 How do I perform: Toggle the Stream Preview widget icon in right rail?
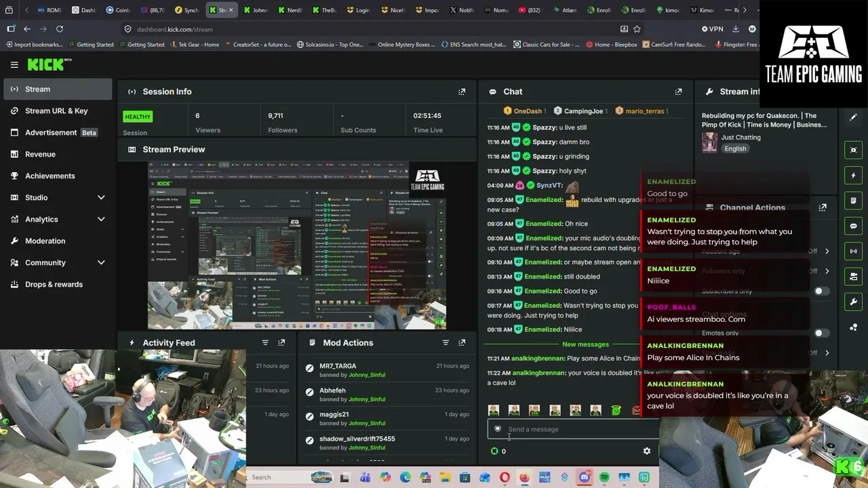[853, 150]
